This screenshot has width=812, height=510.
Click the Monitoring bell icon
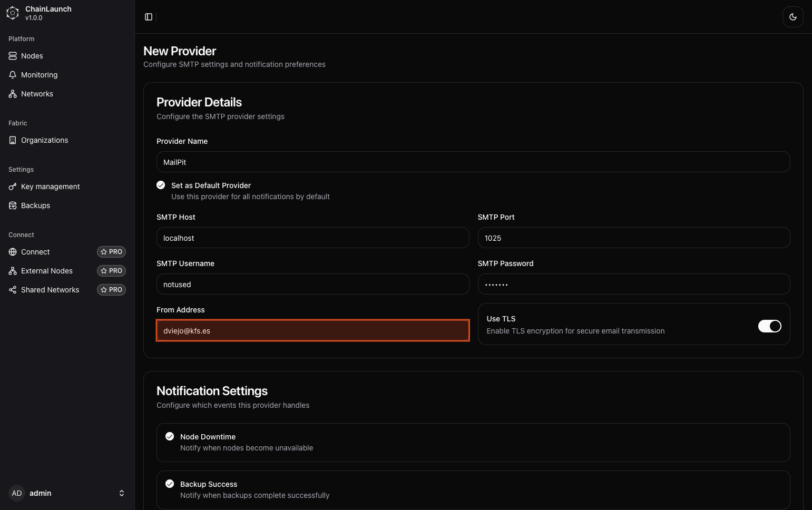pos(13,75)
